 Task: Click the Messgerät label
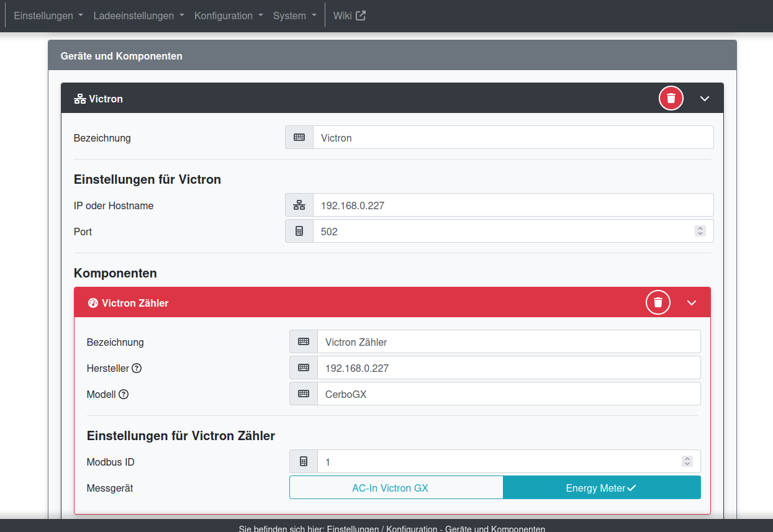[110, 488]
